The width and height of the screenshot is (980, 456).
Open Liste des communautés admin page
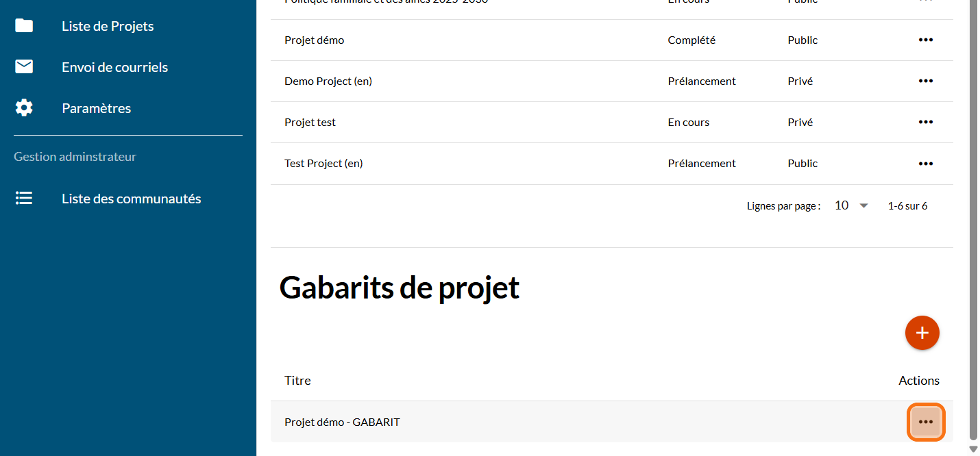click(x=131, y=199)
